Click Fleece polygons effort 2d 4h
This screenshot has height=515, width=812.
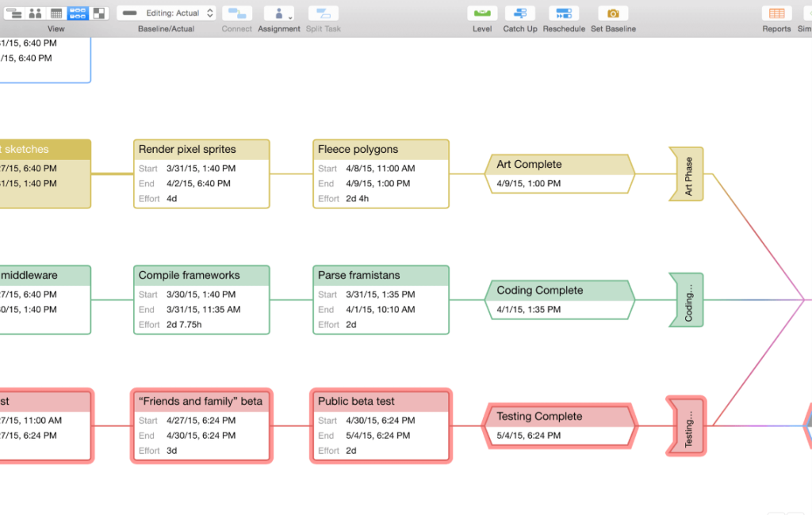[358, 198]
